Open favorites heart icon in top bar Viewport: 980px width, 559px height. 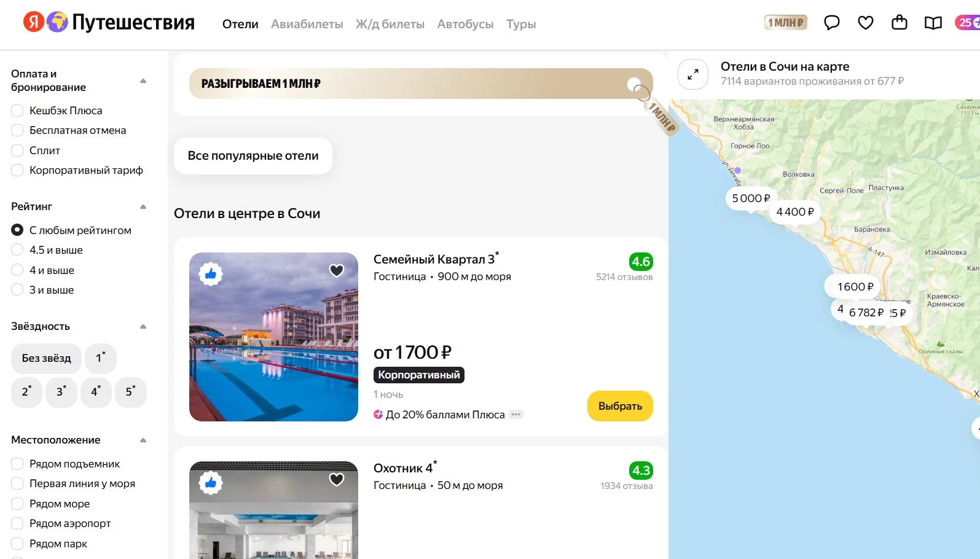coord(865,23)
